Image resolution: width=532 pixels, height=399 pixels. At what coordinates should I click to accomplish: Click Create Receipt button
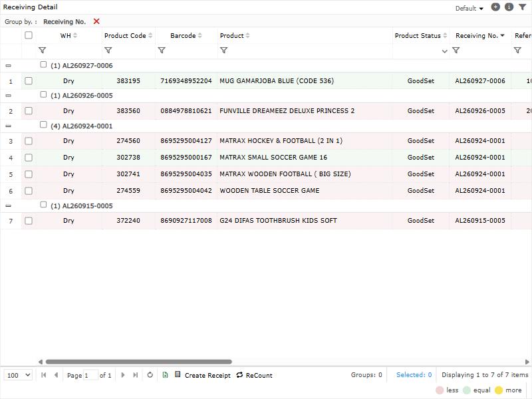click(203, 375)
